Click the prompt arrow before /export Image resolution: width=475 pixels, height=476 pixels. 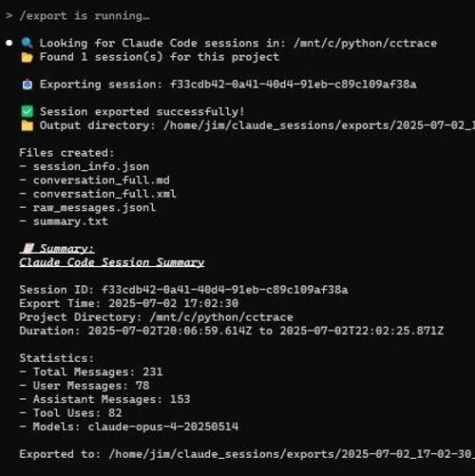pos(9,15)
